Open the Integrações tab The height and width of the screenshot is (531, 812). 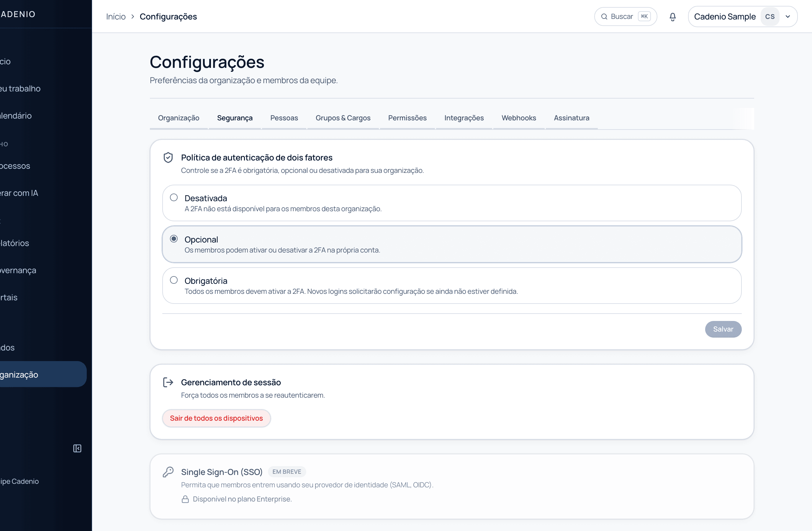[x=464, y=118]
